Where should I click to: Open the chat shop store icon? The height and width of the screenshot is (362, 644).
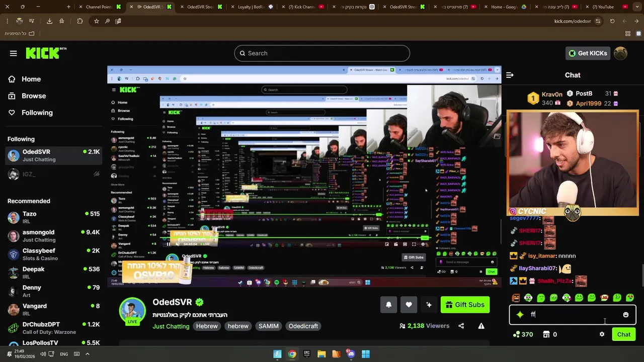(x=546, y=334)
